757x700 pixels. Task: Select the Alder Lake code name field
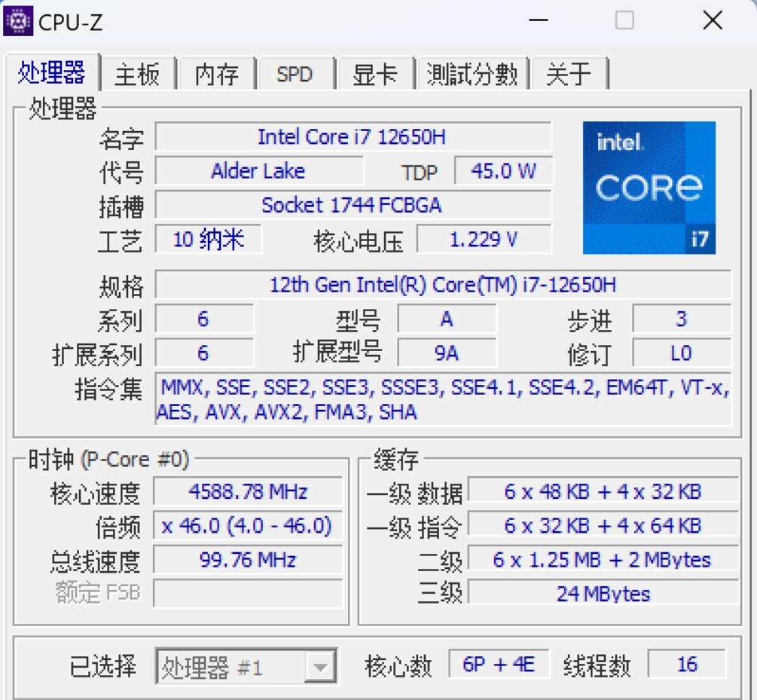(259, 170)
